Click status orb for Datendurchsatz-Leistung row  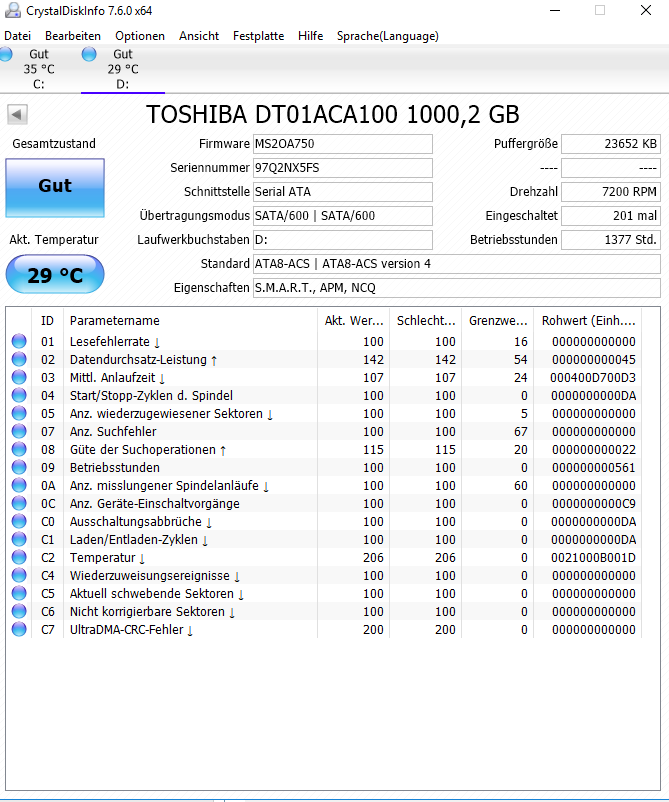[x=19, y=359]
